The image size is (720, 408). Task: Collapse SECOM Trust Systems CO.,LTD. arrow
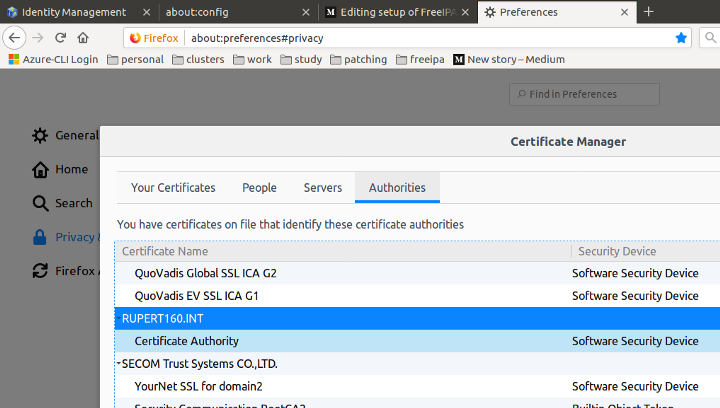point(118,363)
